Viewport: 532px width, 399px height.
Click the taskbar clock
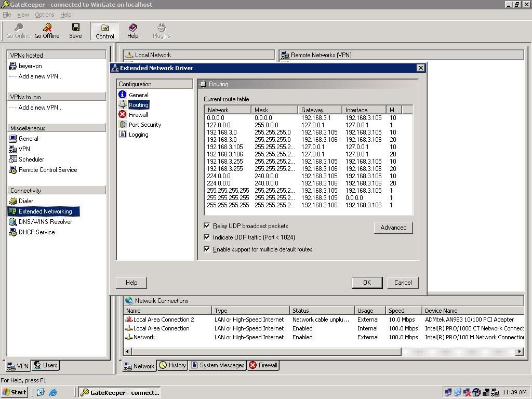pyautogui.click(x=514, y=392)
